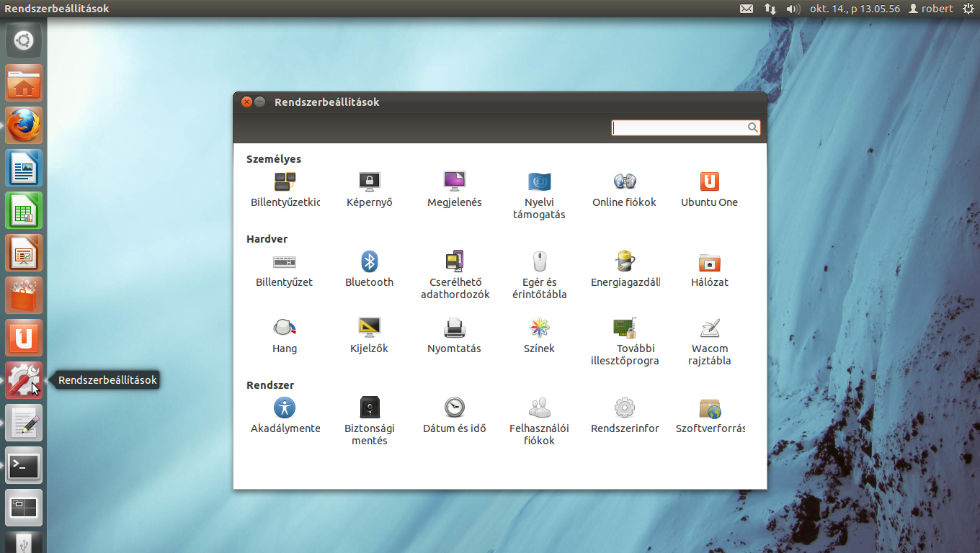Open network connection indicator menu

(x=770, y=9)
